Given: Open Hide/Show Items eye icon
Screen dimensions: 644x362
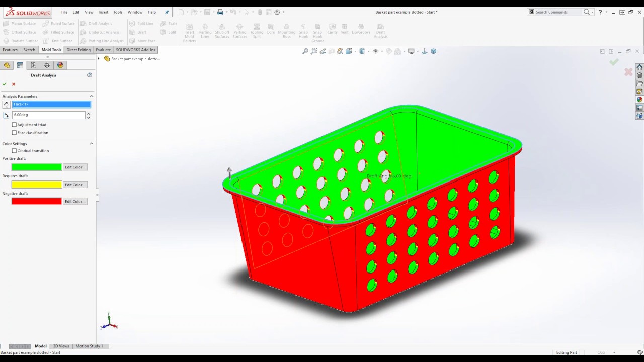Looking at the screenshot, I should pos(375,51).
